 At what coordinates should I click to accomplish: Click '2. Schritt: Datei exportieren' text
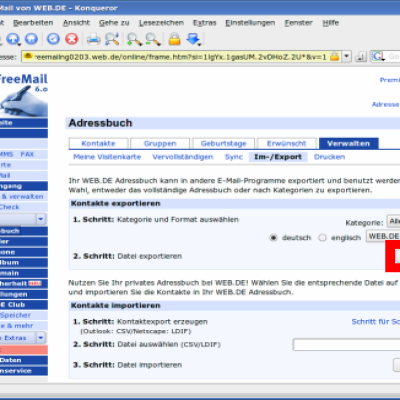pyautogui.click(x=127, y=256)
